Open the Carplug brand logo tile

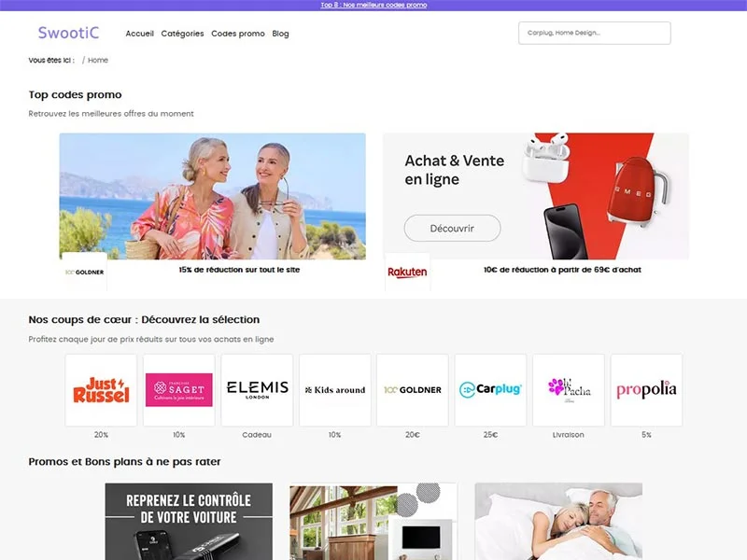coord(491,390)
